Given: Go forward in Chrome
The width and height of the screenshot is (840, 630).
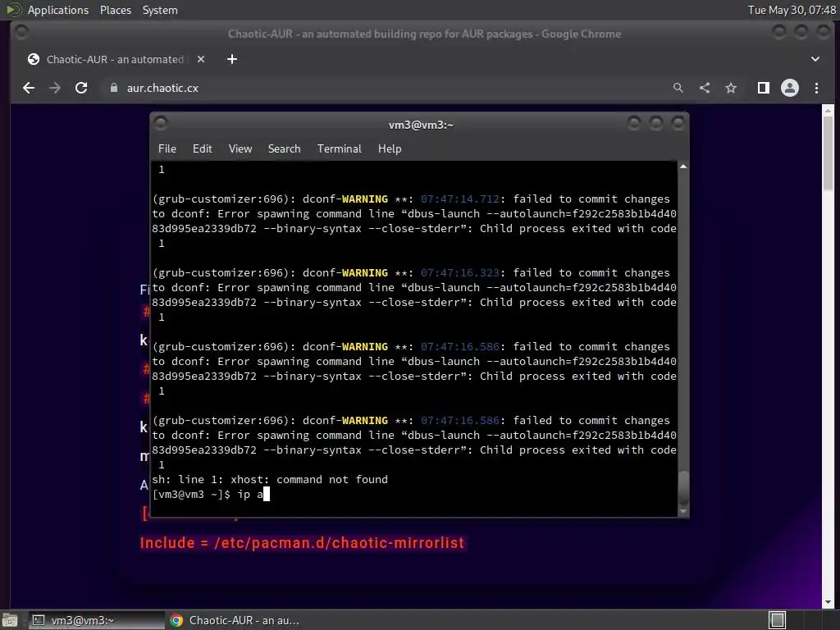Looking at the screenshot, I should click(55, 88).
